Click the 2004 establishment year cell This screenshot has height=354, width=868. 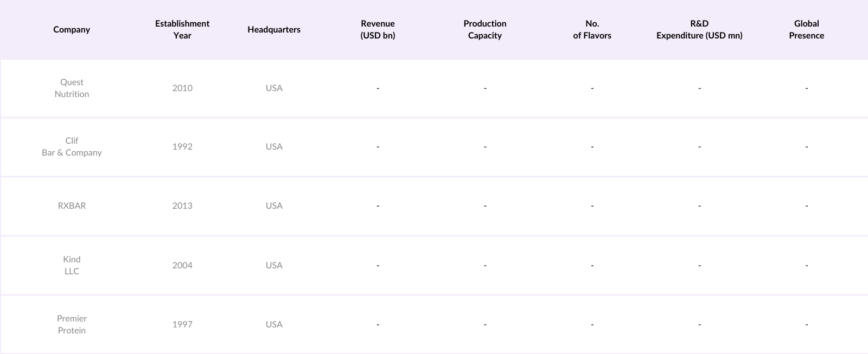coord(182,265)
